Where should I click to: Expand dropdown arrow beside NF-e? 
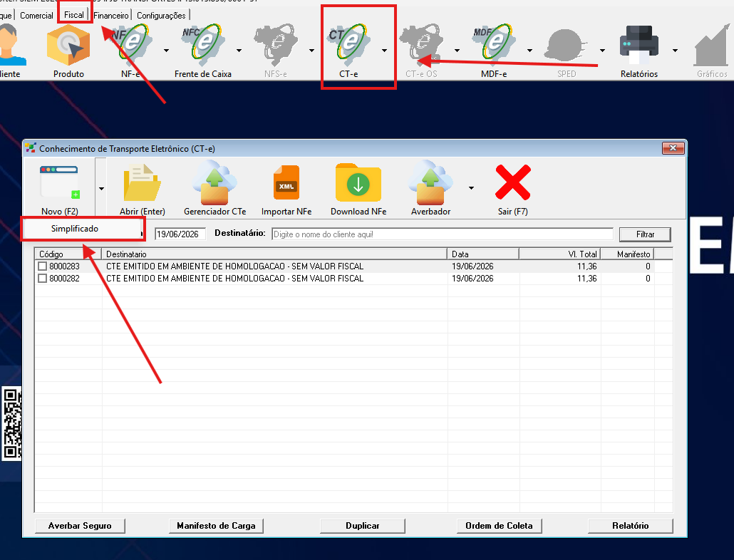pos(166,50)
